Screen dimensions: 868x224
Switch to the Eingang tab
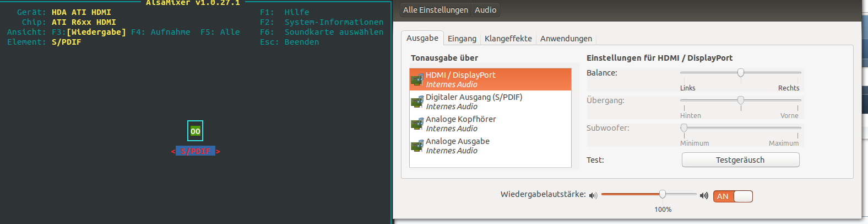[462, 39]
